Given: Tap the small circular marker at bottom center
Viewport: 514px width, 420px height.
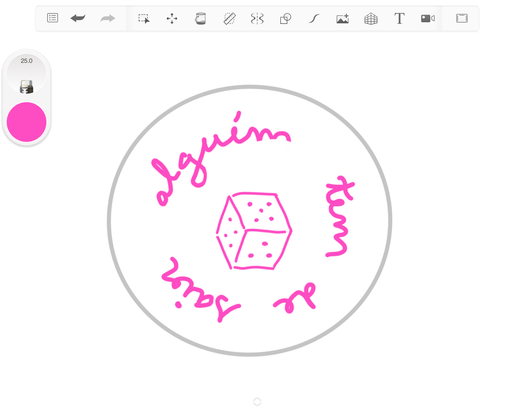Looking at the screenshot, I should pos(257,402).
